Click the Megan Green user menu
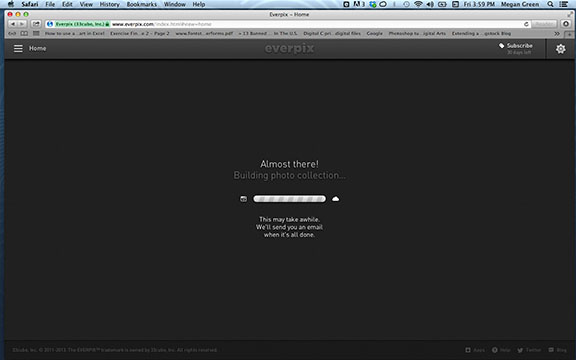 click(520, 4)
